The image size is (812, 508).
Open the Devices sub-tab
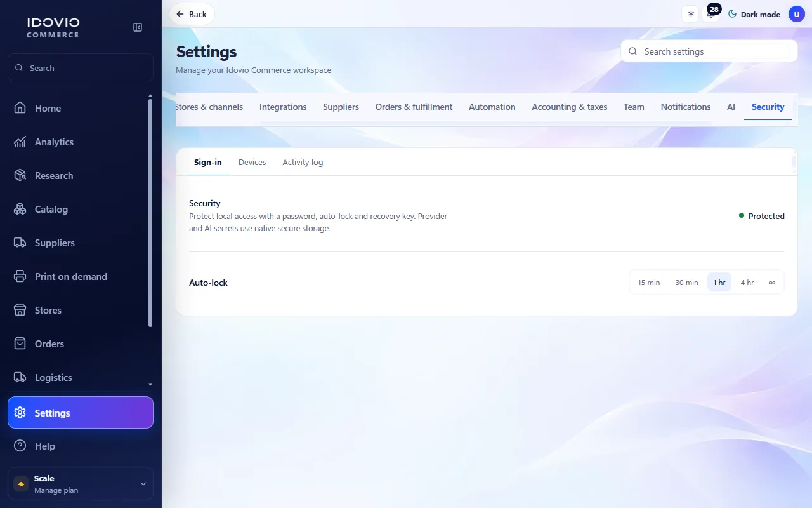click(x=252, y=162)
